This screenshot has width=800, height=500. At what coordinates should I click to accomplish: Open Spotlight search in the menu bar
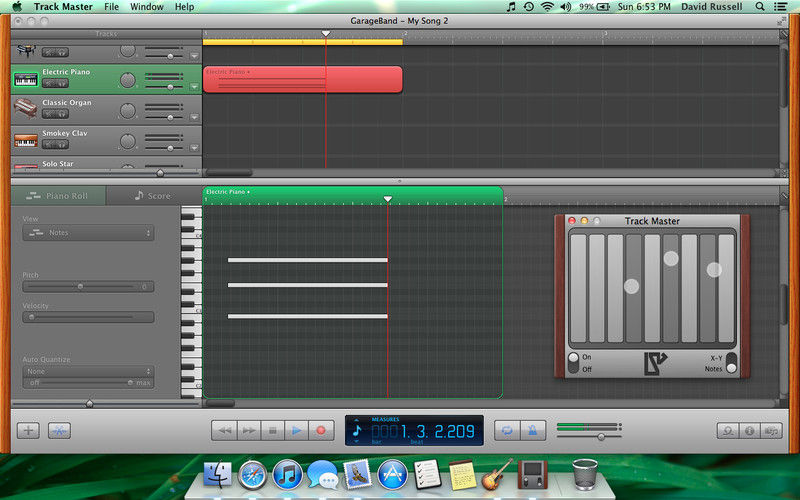pyautogui.click(x=760, y=7)
